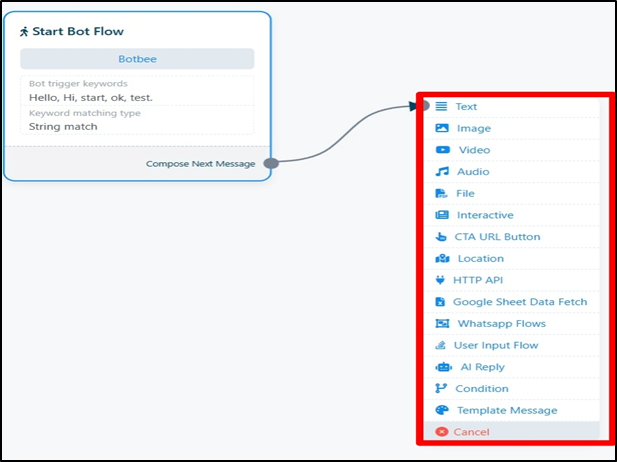Open the Keyword matching type String match field
617x462 pixels.
137,127
